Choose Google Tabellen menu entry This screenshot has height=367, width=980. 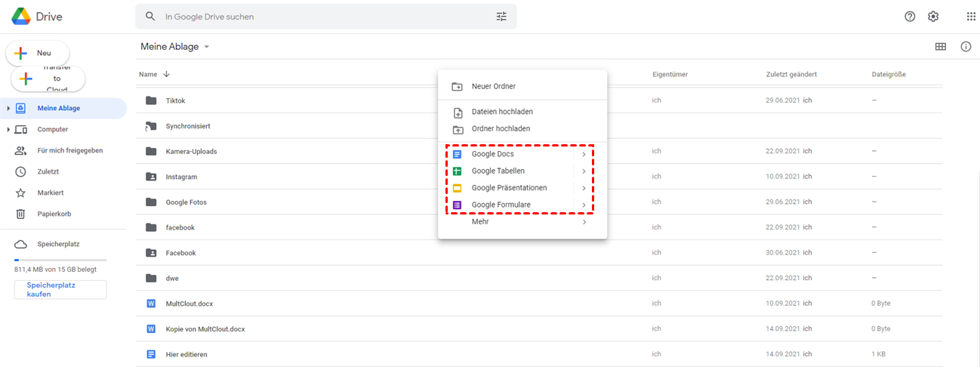click(x=498, y=171)
